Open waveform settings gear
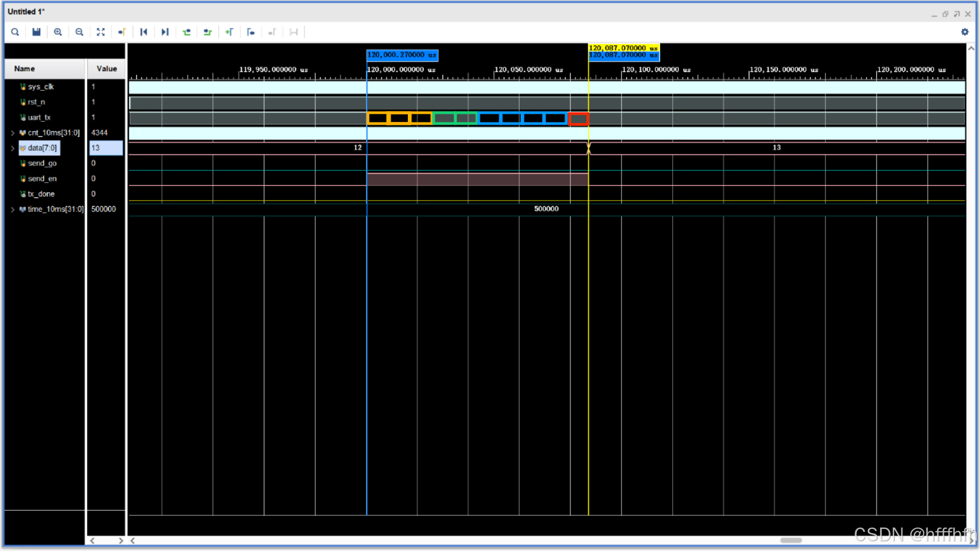980x551 pixels. (x=965, y=32)
